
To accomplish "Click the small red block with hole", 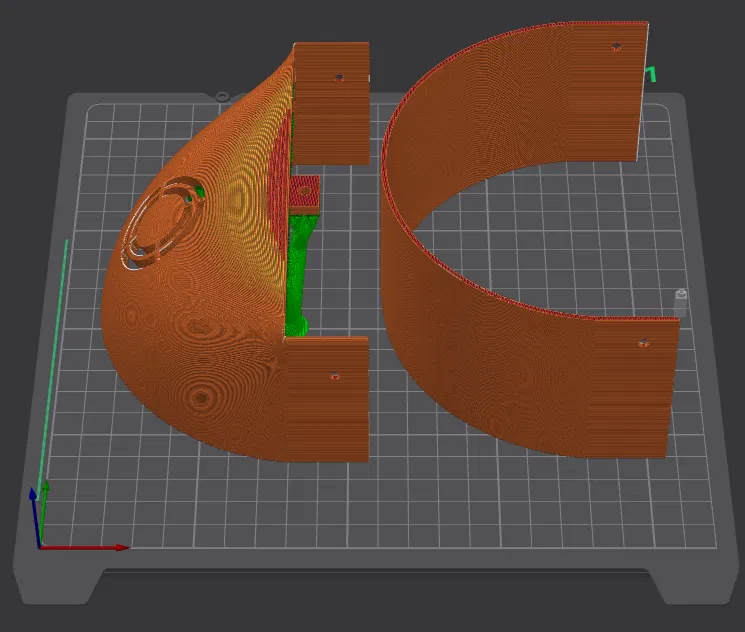I will tap(305, 194).
